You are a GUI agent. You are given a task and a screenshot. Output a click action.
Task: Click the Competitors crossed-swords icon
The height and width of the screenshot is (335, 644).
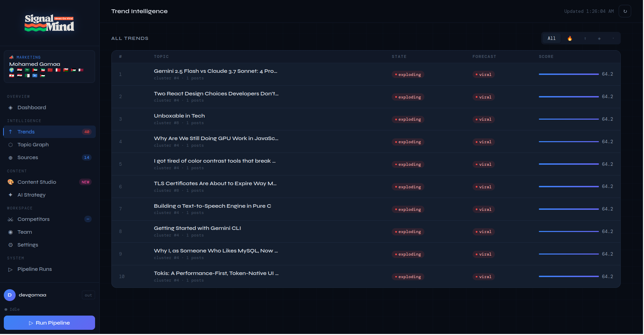click(x=10, y=220)
